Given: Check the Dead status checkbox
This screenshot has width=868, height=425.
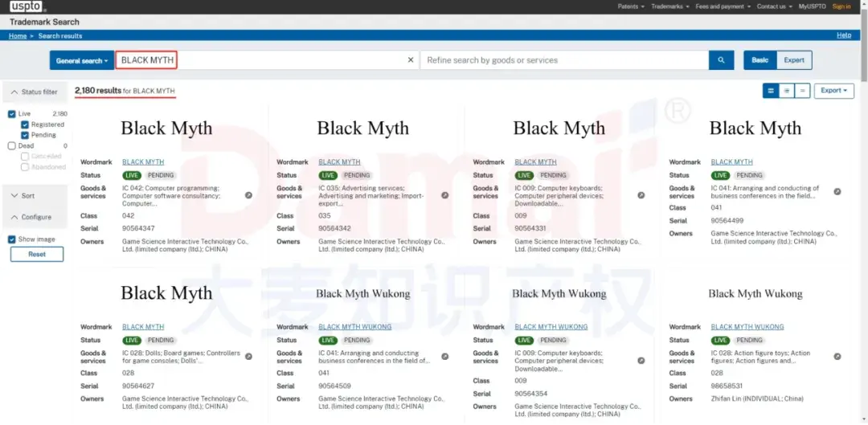Looking at the screenshot, I should click(11, 146).
